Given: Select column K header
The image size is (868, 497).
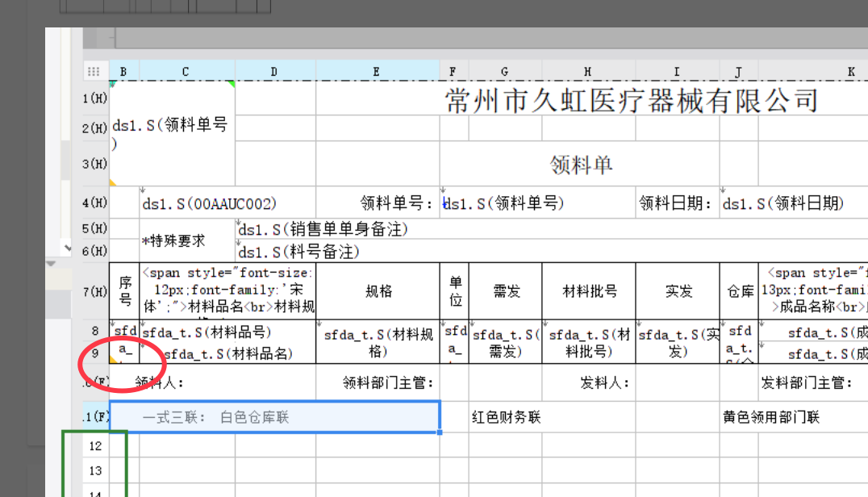Looking at the screenshot, I should pos(812,71).
